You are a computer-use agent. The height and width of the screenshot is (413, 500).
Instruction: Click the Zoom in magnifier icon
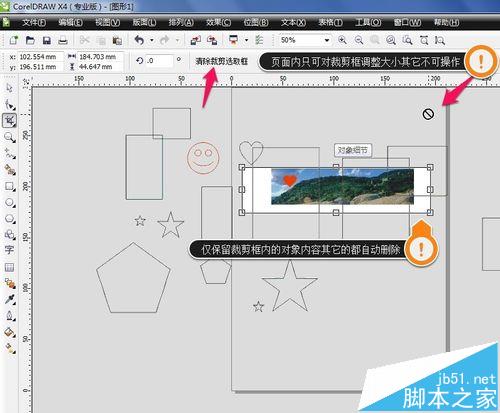pyautogui.click(x=342, y=40)
